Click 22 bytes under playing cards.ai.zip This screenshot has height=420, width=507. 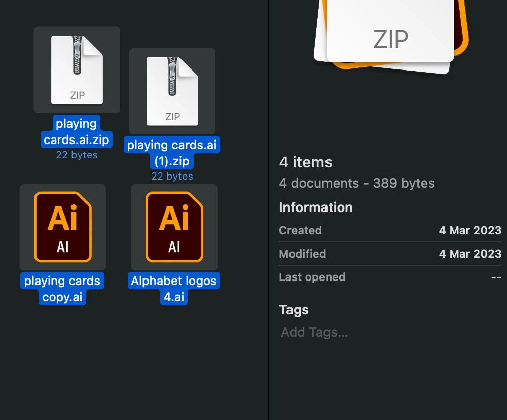point(77,155)
